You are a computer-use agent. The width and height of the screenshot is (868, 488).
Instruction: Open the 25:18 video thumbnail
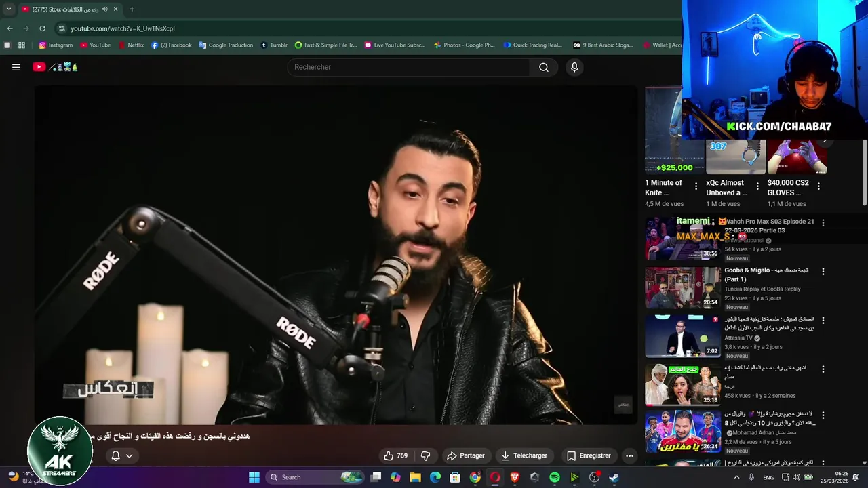point(683,385)
